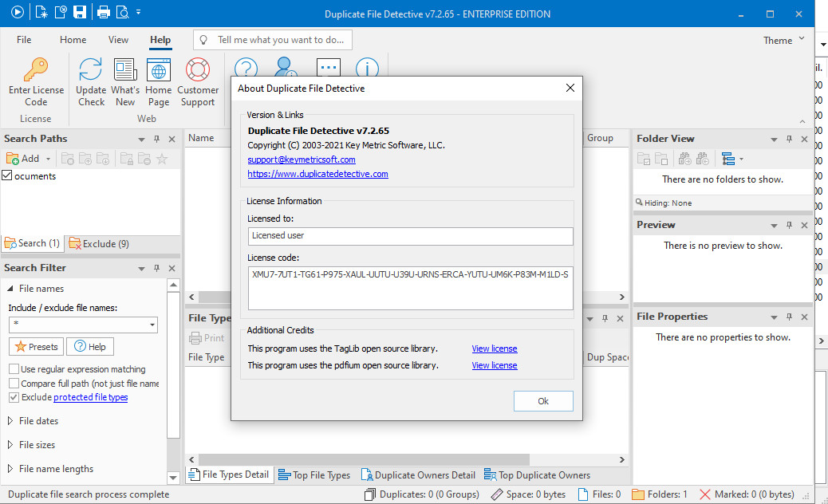Collapse the File names section
The height and width of the screenshot is (504, 828).
click(10, 288)
